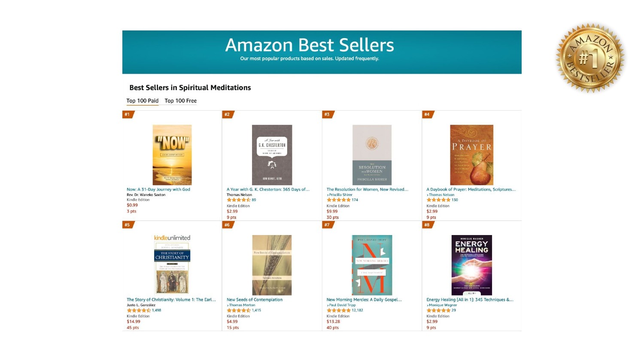Click the star rating for The Resolution for Women
644x362 pixels.
[338, 200]
